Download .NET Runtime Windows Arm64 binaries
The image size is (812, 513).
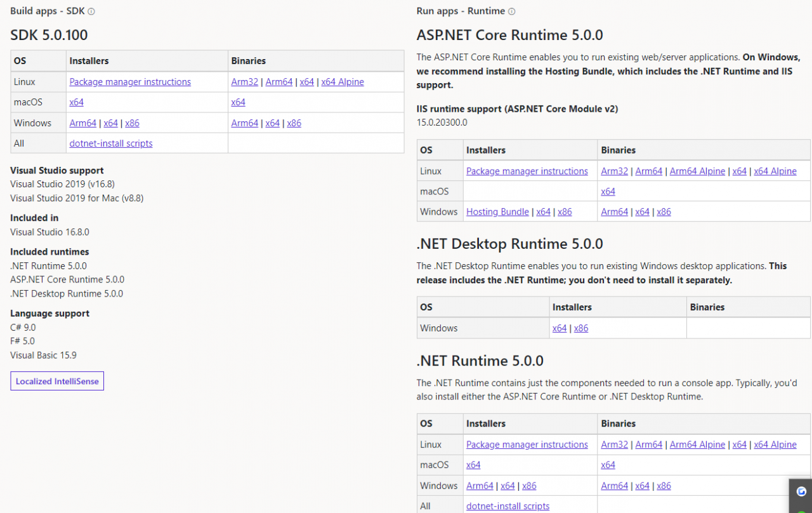coord(615,486)
